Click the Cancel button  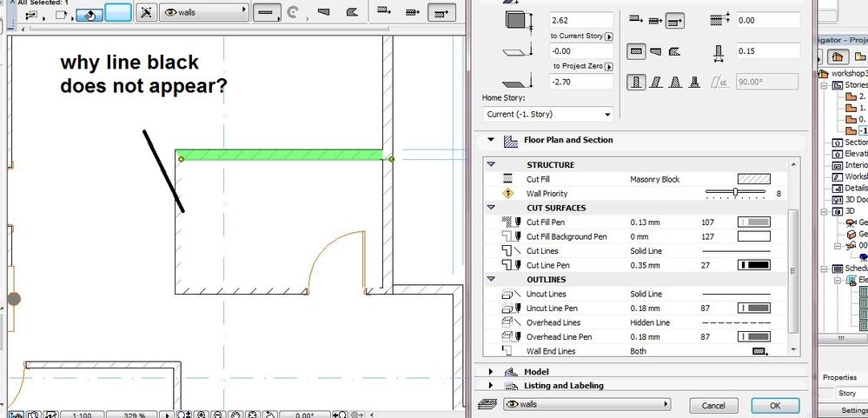(x=713, y=405)
